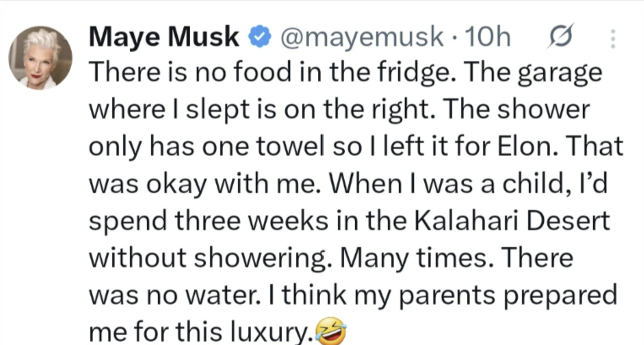Click the blue verified badge
The width and height of the screenshot is (644, 345).
[x=259, y=37]
